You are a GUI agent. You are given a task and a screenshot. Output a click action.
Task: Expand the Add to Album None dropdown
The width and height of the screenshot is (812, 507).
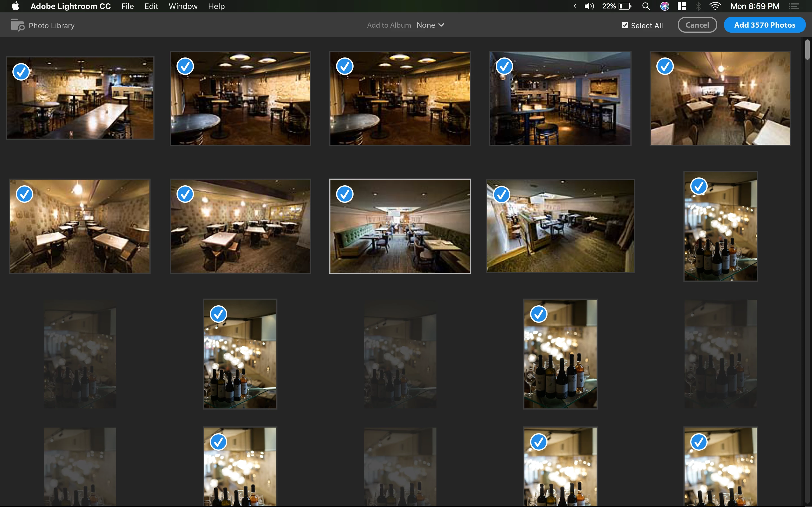(430, 25)
